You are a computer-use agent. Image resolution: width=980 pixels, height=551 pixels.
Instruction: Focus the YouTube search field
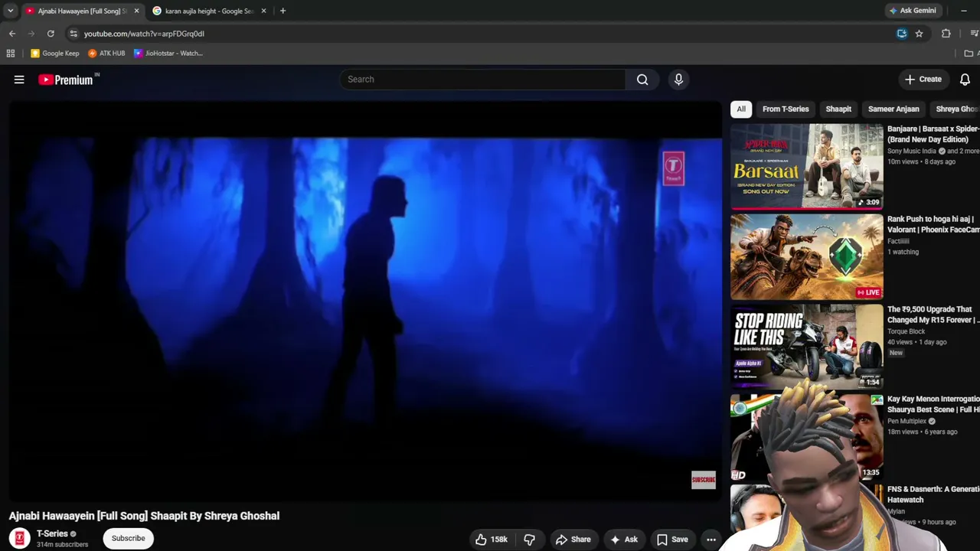click(x=482, y=80)
